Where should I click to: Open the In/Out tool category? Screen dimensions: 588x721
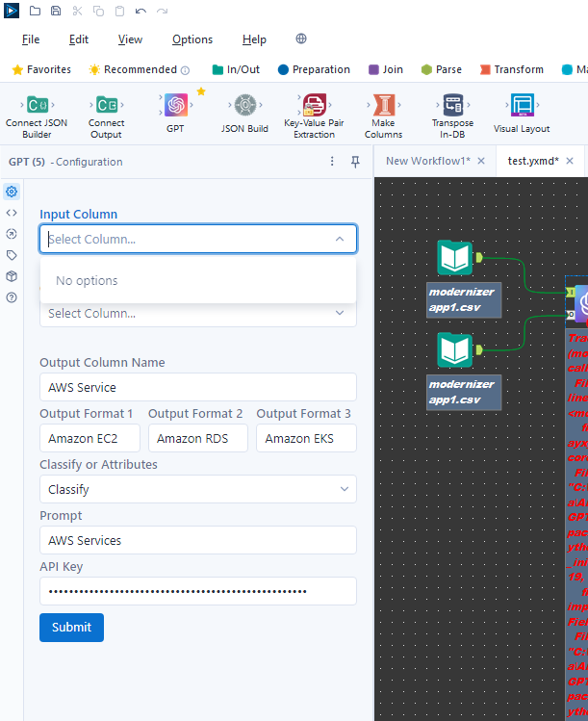[237, 69]
